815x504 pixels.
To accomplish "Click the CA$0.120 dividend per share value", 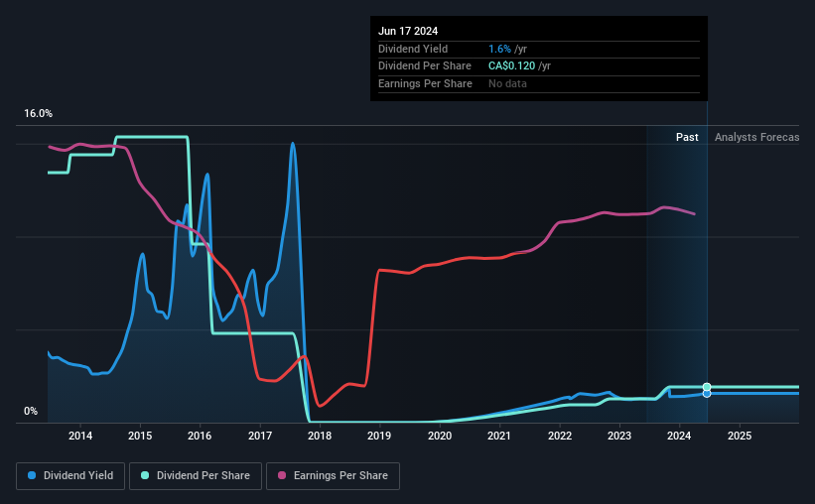I will pyautogui.click(x=511, y=66).
